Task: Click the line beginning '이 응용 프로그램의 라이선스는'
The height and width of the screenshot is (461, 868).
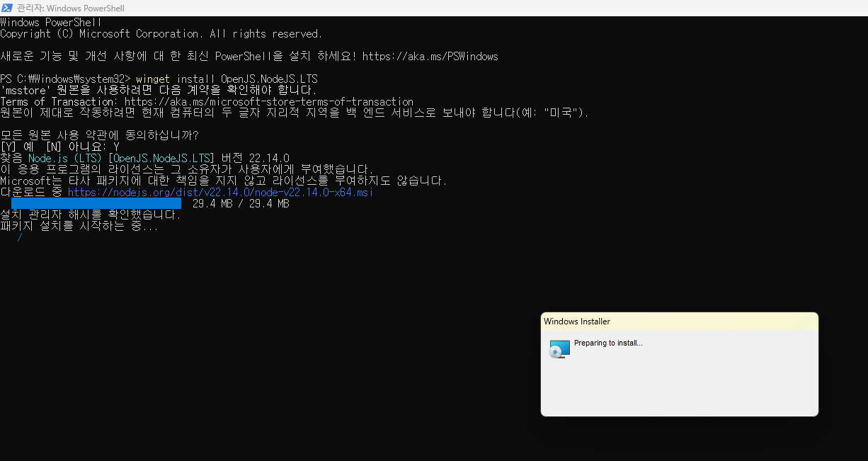Action: pos(187,169)
